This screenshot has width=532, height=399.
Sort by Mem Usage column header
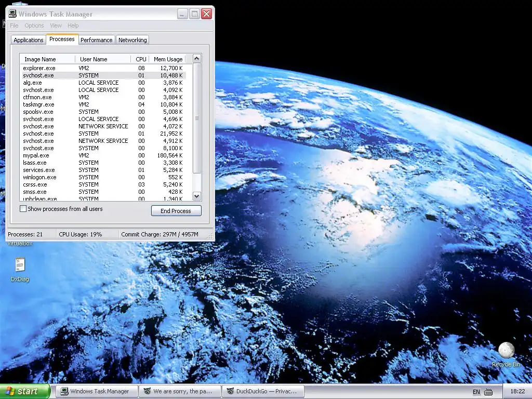click(168, 59)
